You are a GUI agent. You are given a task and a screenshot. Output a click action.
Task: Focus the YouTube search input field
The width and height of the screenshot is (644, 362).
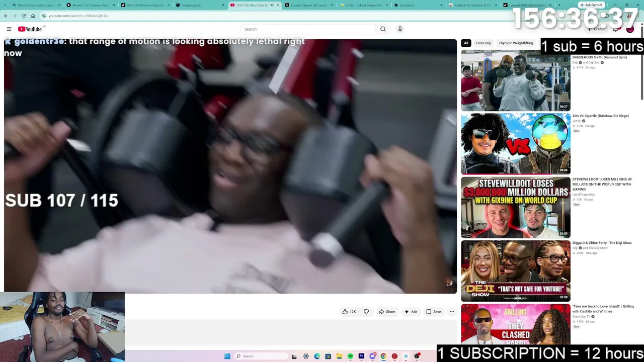308,29
